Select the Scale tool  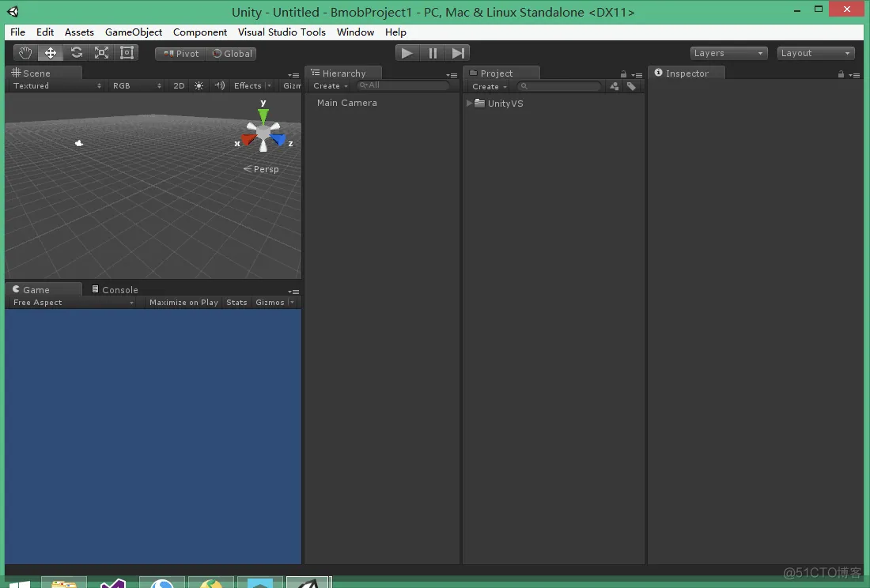pyautogui.click(x=101, y=53)
